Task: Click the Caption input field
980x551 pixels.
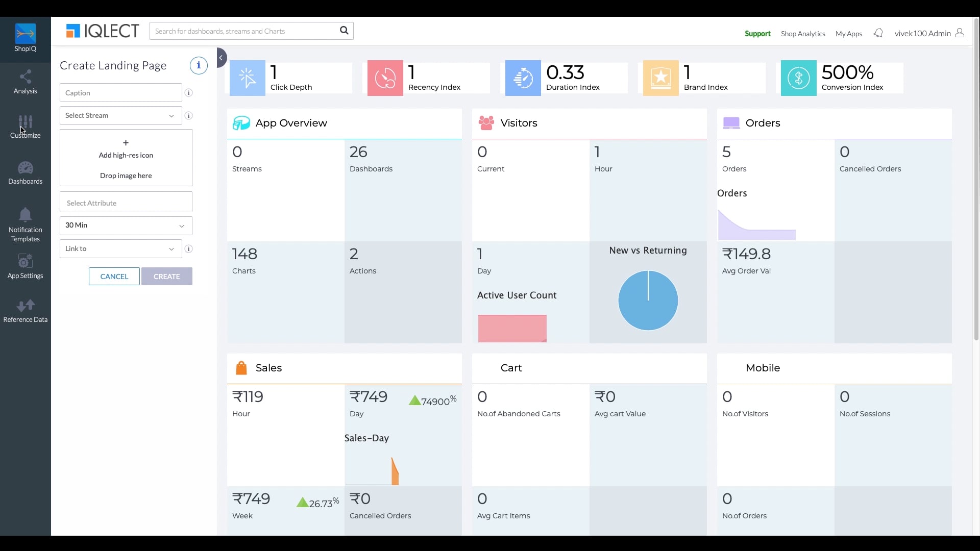Action: pyautogui.click(x=121, y=93)
